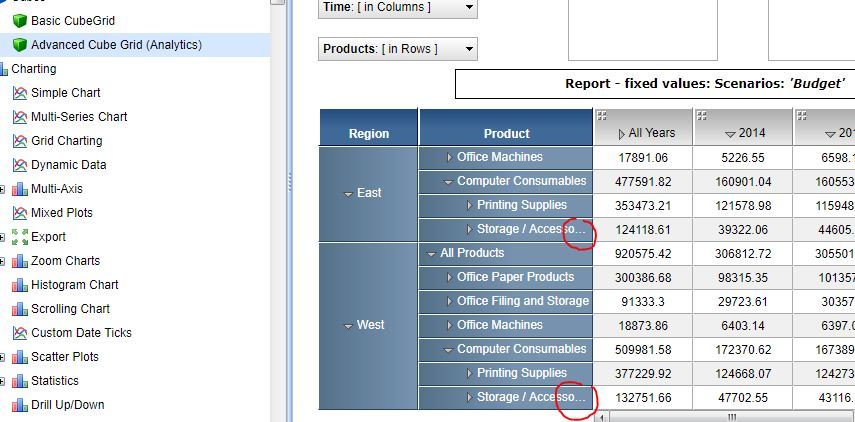Click the sidebar splitter grip
Screen dimensions: 855x422
pos(290,182)
